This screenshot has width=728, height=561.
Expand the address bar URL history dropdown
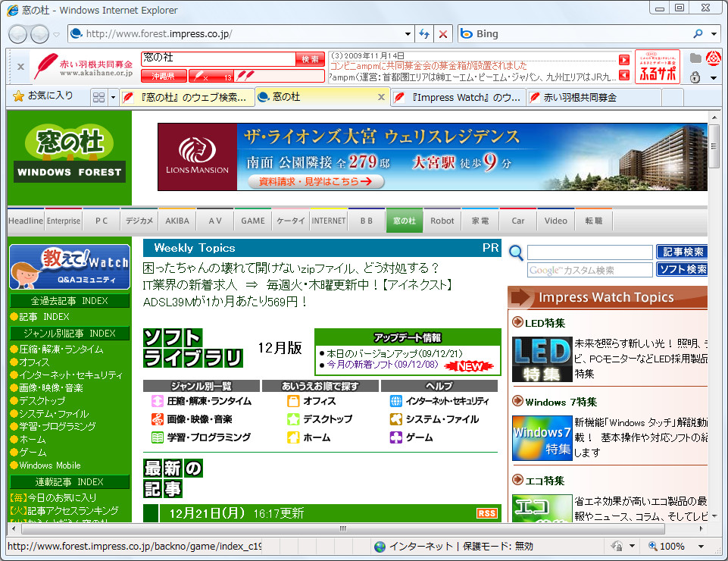(x=408, y=34)
